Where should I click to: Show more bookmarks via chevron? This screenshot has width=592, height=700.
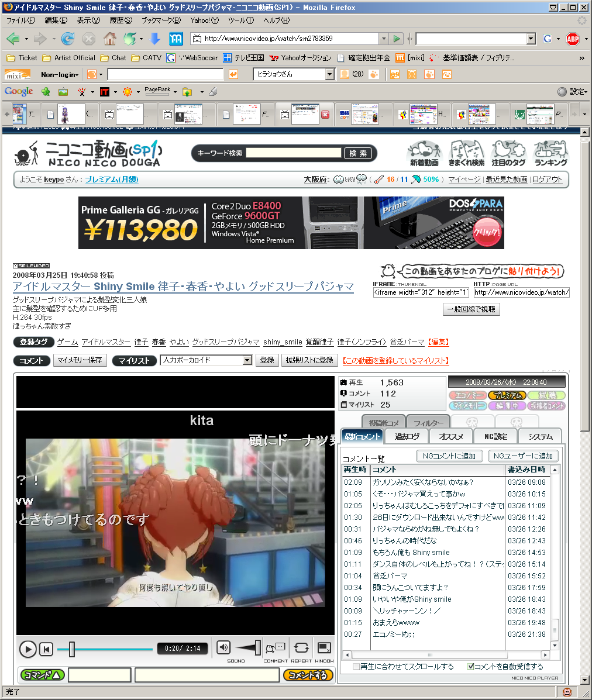(x=581, y=58)
